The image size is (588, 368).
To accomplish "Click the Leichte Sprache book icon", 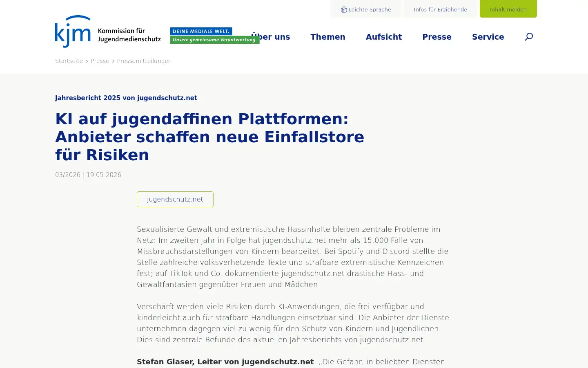I will 344,10.
